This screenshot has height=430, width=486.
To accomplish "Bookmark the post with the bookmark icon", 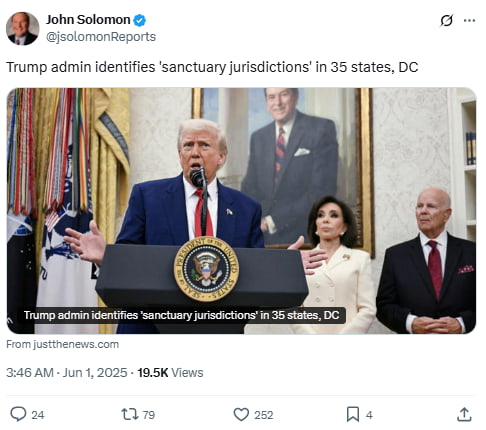I will point(353,414).
